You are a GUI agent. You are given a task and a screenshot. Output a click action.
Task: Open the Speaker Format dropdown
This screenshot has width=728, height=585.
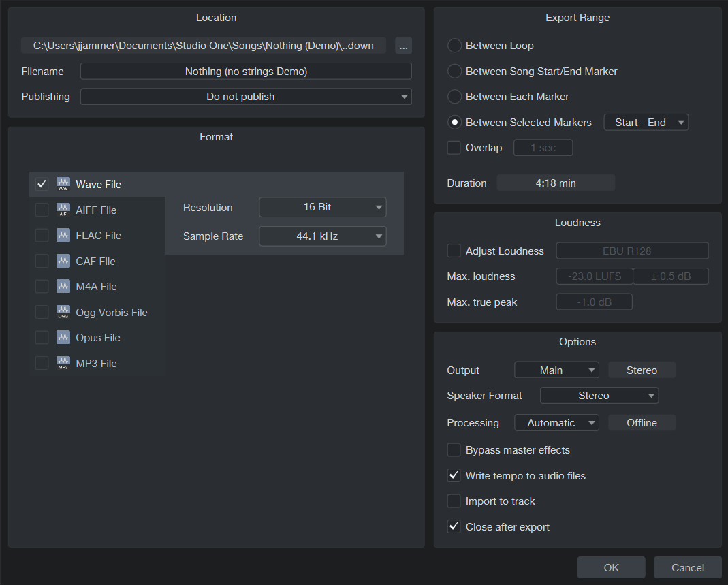point(599,396)
